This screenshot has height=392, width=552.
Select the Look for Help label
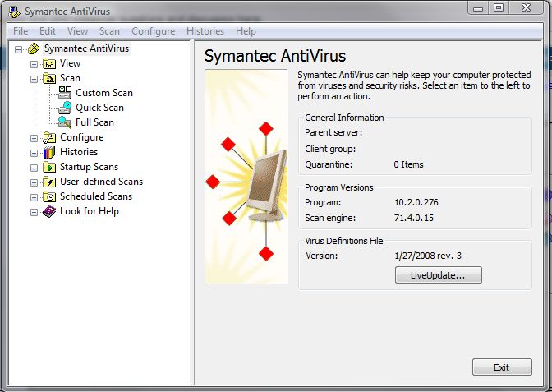[x=90, y=211]
